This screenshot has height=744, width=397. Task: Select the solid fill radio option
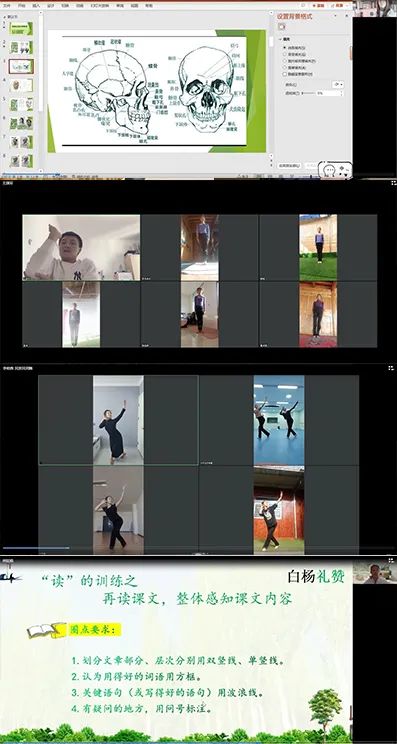click(x=285, y=48)
